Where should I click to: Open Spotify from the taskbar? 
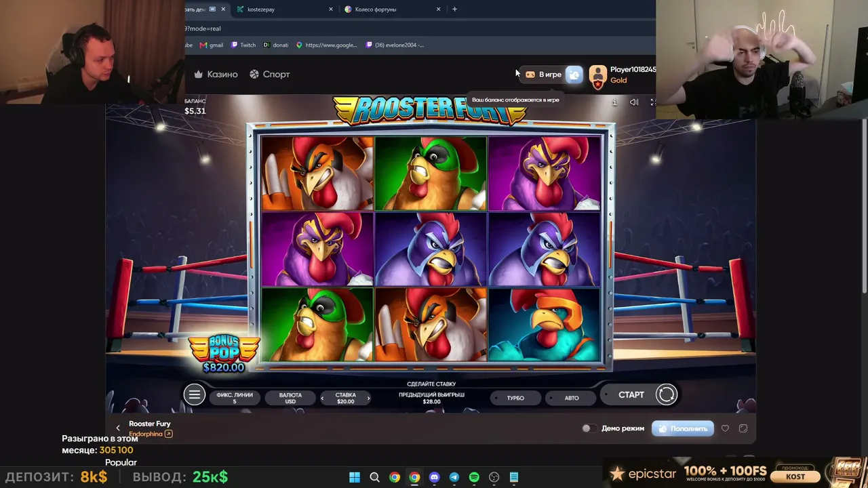(474, 477)
